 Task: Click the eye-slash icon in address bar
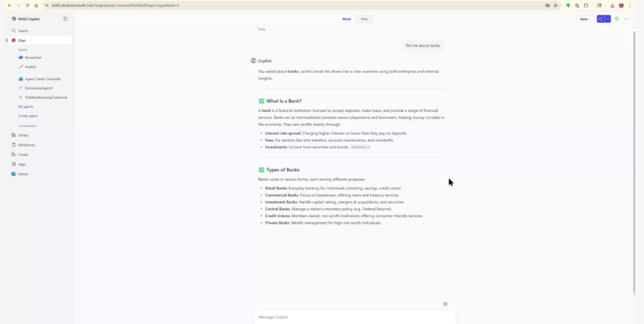point(548,5)
